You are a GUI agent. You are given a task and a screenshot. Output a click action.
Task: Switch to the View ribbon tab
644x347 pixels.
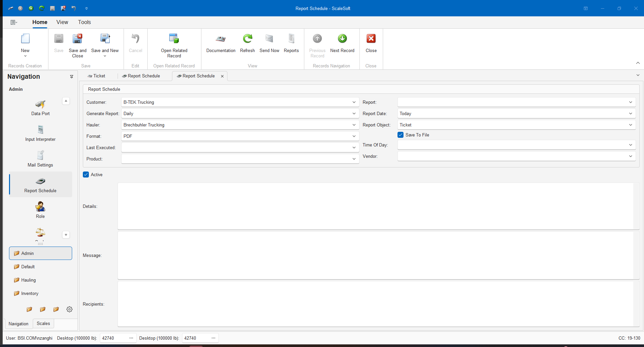62,22
